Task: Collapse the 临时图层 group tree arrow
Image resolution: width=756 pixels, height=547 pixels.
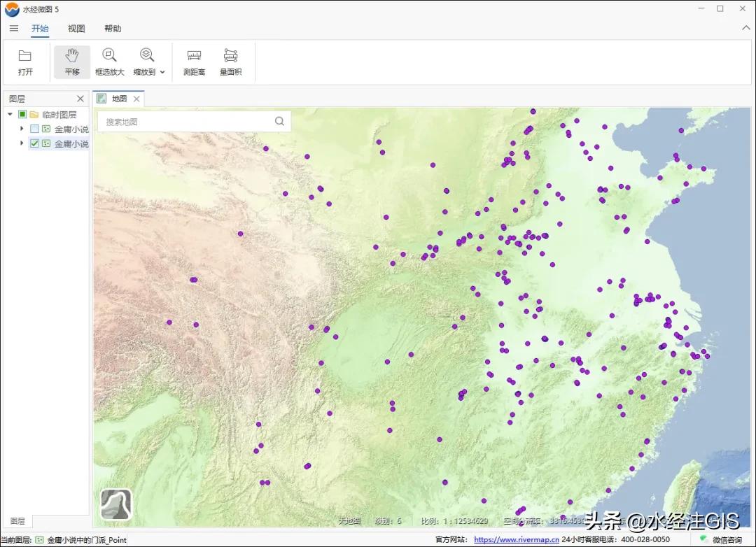Action: tap(10, 114)
